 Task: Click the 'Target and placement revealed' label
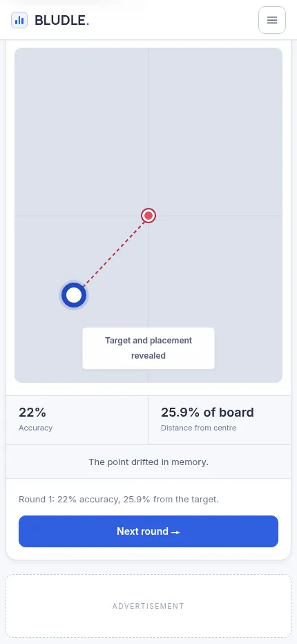tap(148, 348)
